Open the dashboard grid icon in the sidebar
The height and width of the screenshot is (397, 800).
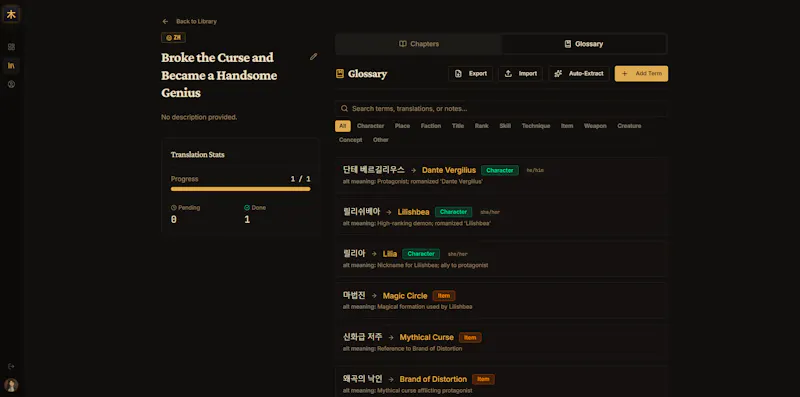coord(11,47)
